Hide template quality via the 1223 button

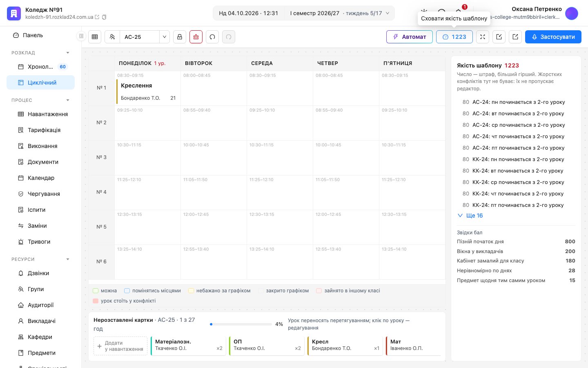pyautogui.click(x=454, y=37)
